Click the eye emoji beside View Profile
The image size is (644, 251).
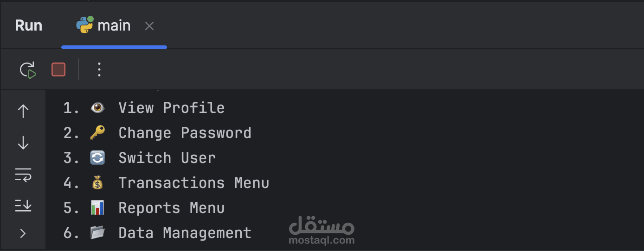pos(97,108)
